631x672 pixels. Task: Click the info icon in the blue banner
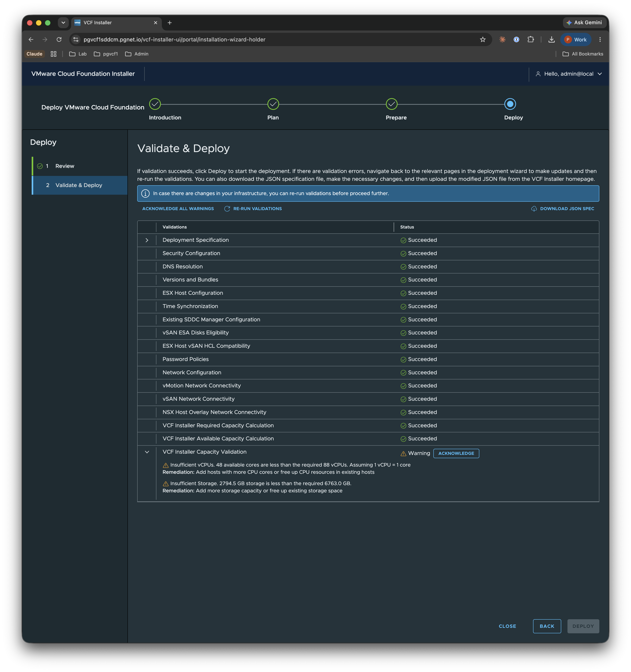(x=145, y=193)
